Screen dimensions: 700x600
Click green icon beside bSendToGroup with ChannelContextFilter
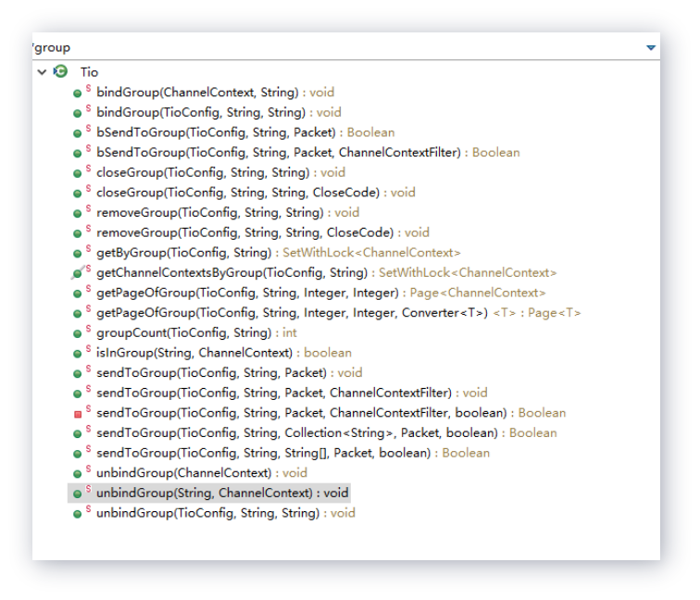[77, 154]
